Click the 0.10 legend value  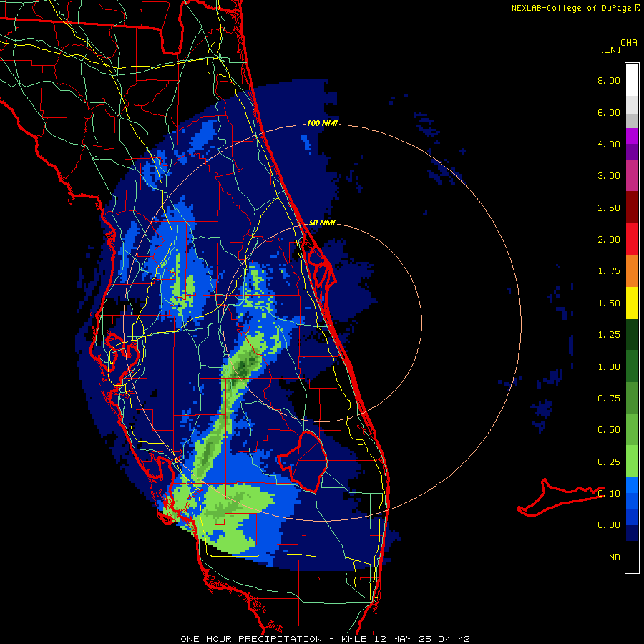[609, 494]
